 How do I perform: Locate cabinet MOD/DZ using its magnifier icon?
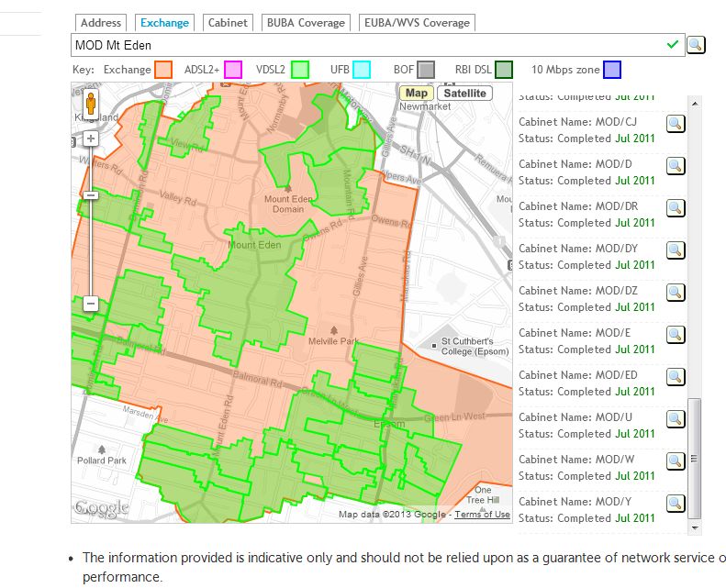(x=675, y=293)
